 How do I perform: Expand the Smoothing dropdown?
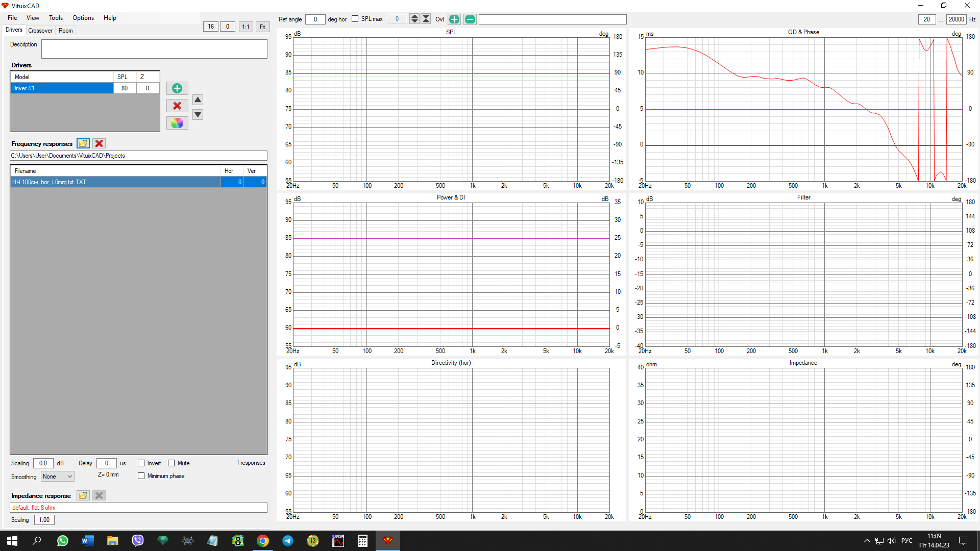point(58,477)
